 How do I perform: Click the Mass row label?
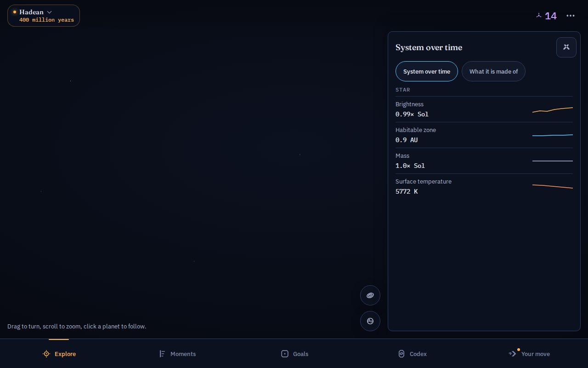click(402, 156)
